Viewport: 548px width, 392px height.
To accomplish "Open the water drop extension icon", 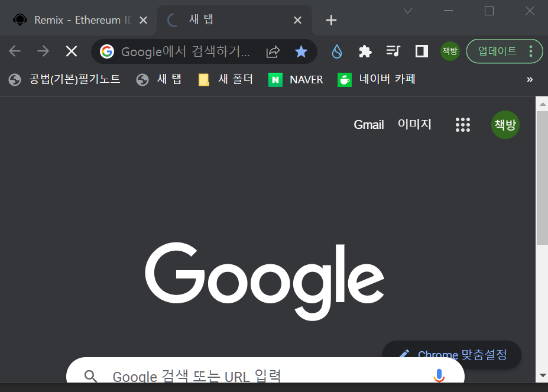I will click(337, 51).
